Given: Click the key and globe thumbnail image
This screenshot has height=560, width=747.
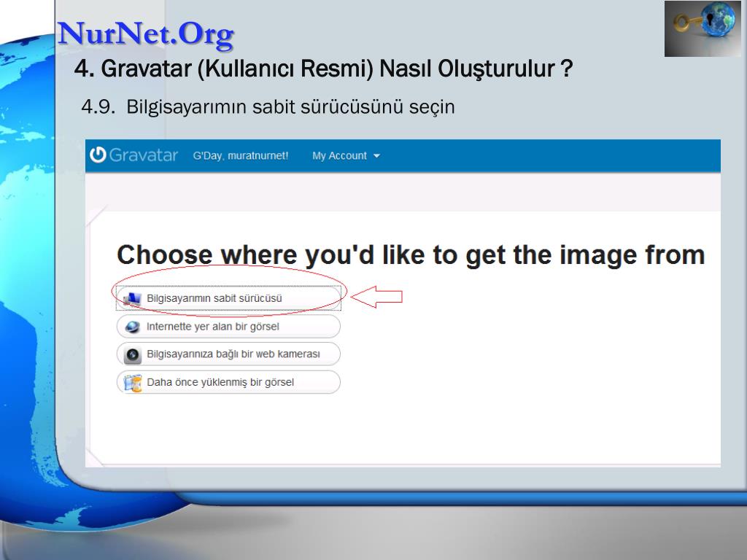Looking at the screenshot, I should pos(703,29).
